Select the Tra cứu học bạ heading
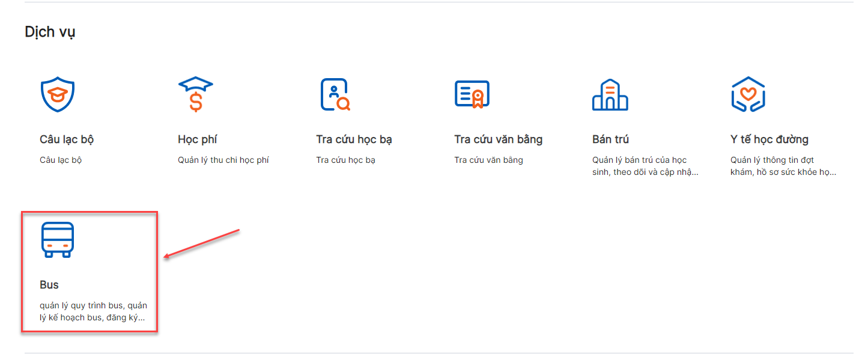The width and height of the screenshot is (868, 354). click(354, 139)
